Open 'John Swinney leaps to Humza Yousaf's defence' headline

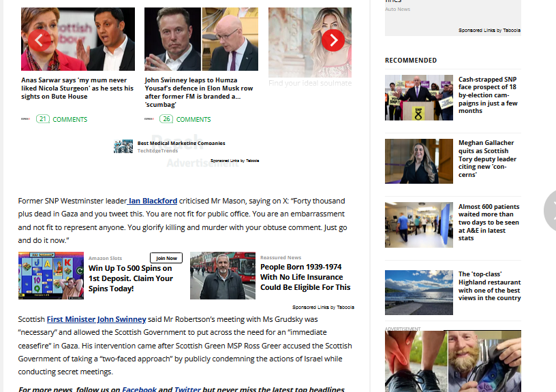point(199,92)
